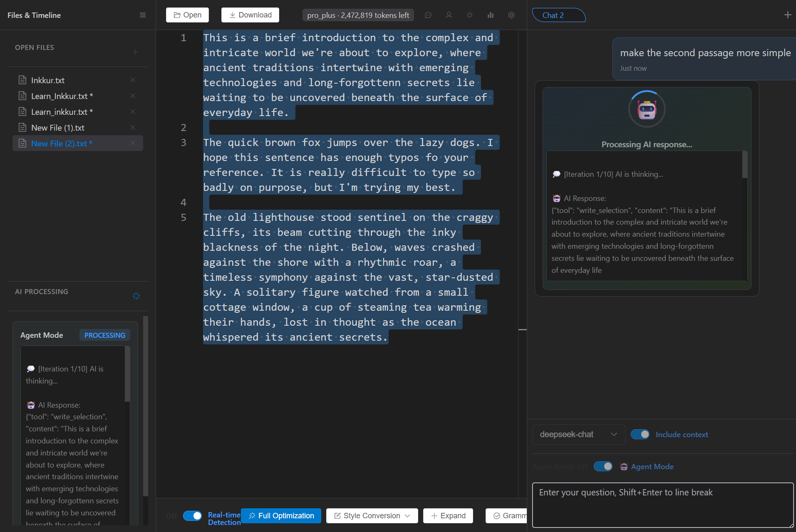This screenshot has height=532, width=796.
Task: Add a new open file with plus icon
Action: point(135,52)
